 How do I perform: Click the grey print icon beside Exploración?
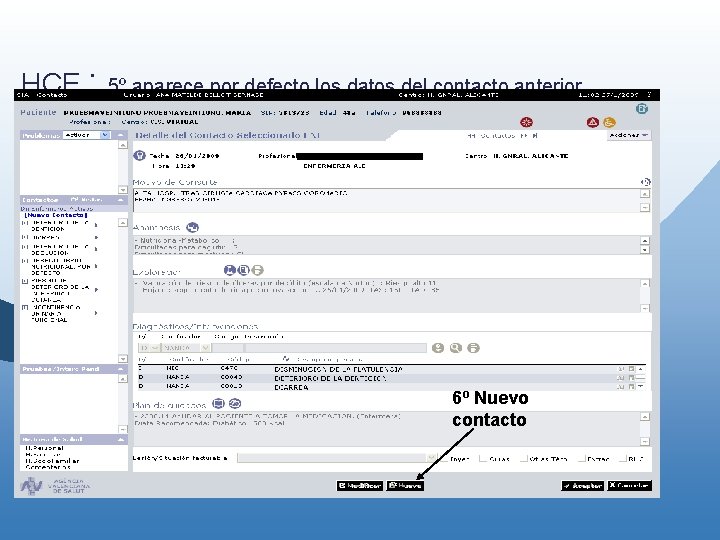click(258, 270)
